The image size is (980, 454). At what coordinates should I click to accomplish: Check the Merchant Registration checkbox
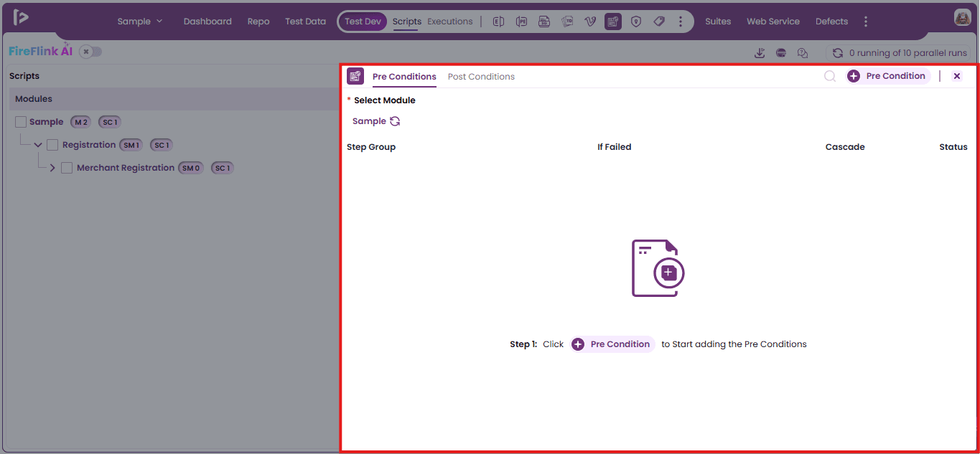coord(67,168)
